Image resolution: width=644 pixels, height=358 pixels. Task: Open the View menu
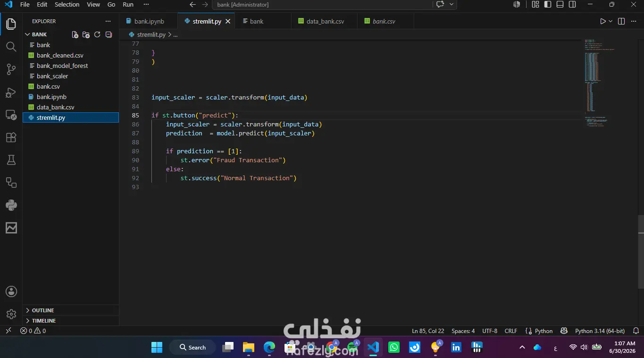93,5
